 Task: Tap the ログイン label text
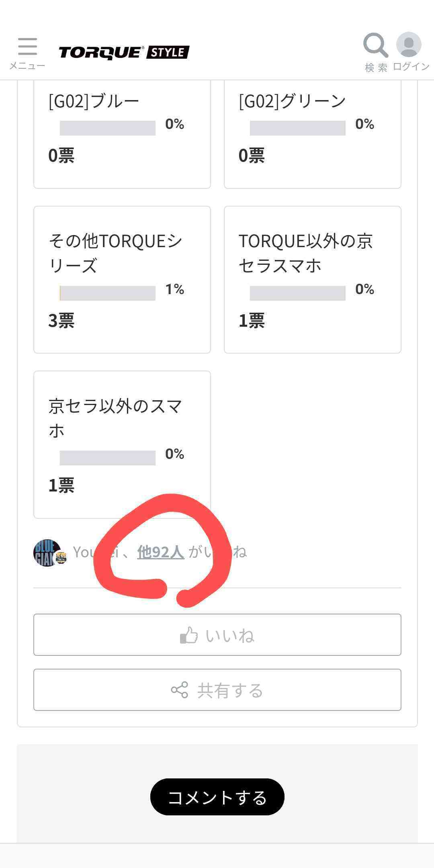[411, 67]
